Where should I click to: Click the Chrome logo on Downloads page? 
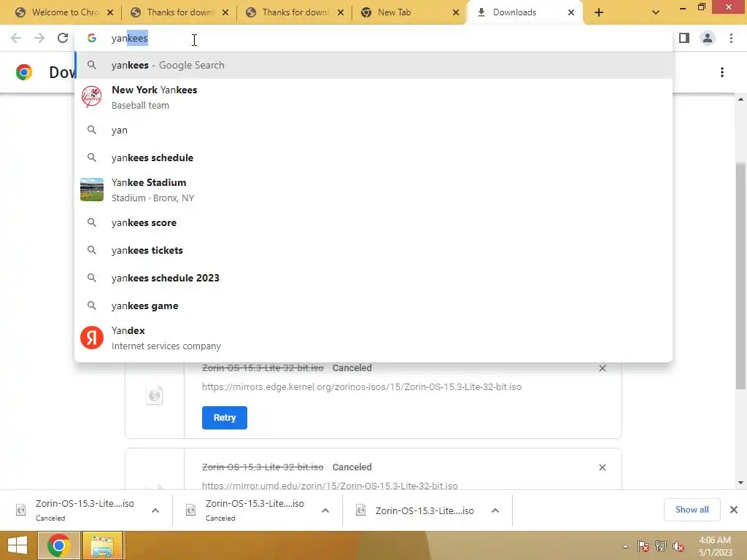24,72
